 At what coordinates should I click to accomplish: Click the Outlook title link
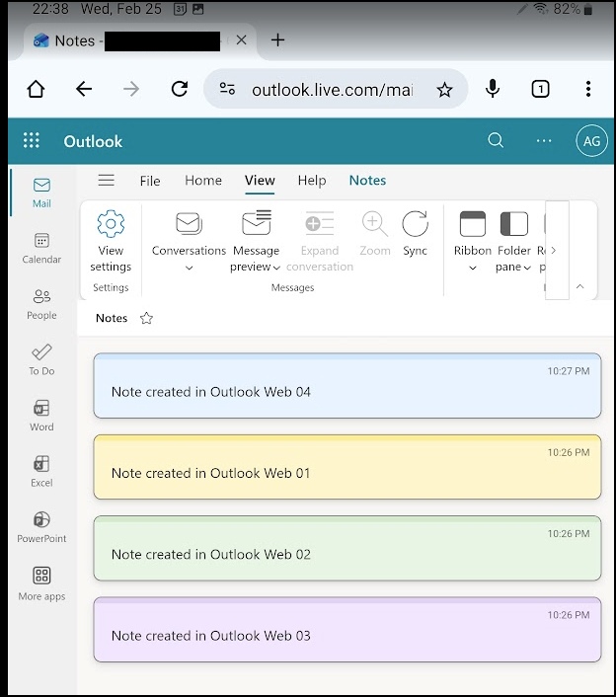point(93,141)
